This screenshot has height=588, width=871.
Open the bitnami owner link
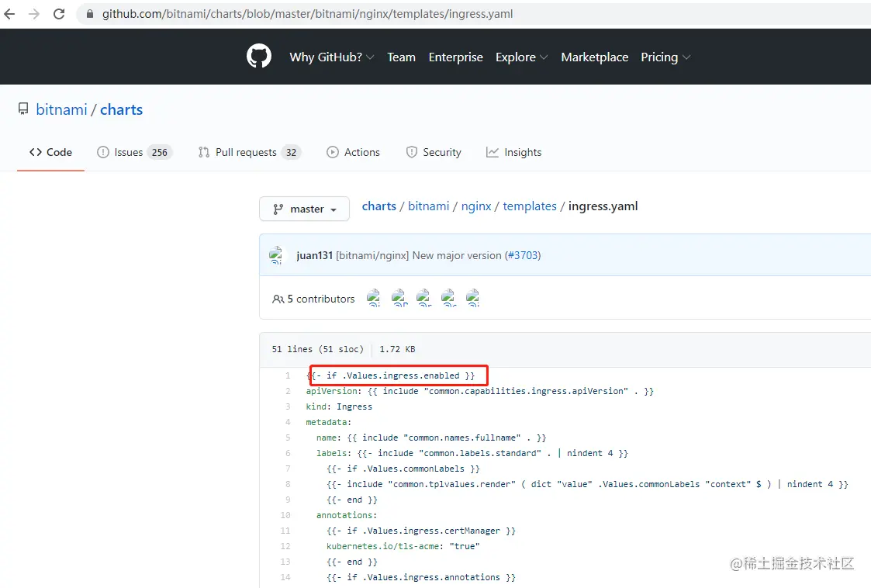[x=61, y=109]
